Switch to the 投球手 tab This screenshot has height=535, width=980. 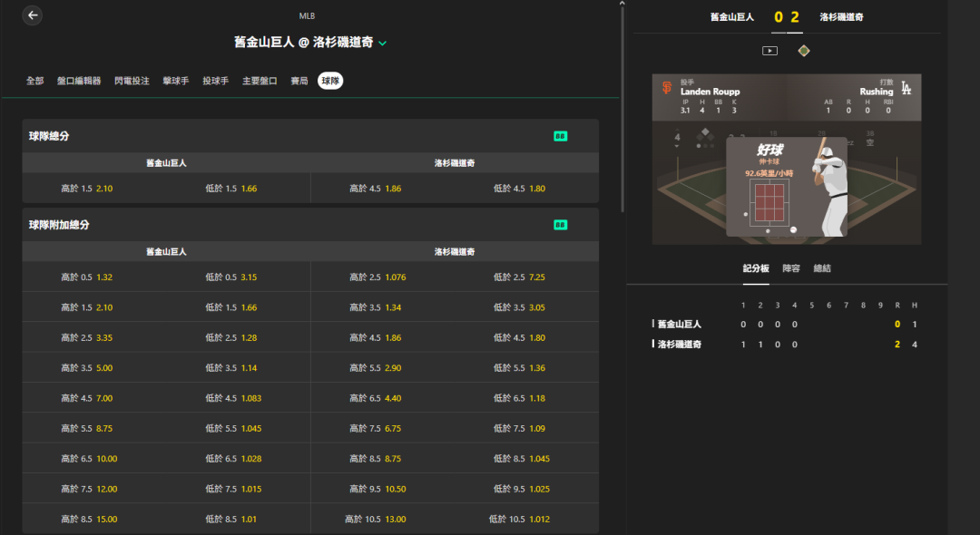[216, 81]
